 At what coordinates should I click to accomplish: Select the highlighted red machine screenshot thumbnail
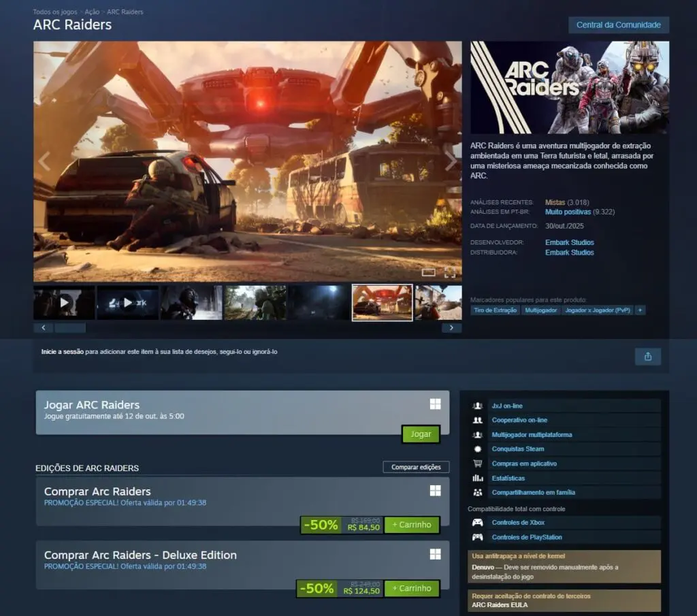click(383, 303)
